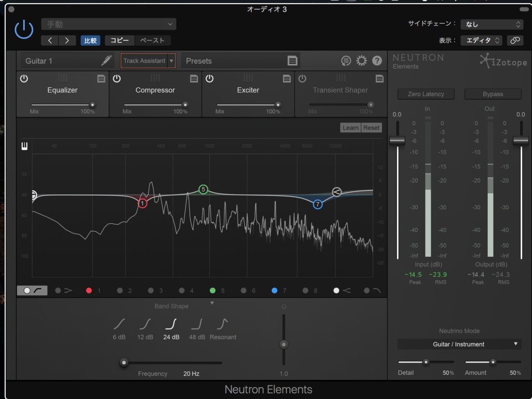Open the Exciter module presets icon
This screenshot has height=399, width=532.
pyautogui.click(x=287, y=79)
